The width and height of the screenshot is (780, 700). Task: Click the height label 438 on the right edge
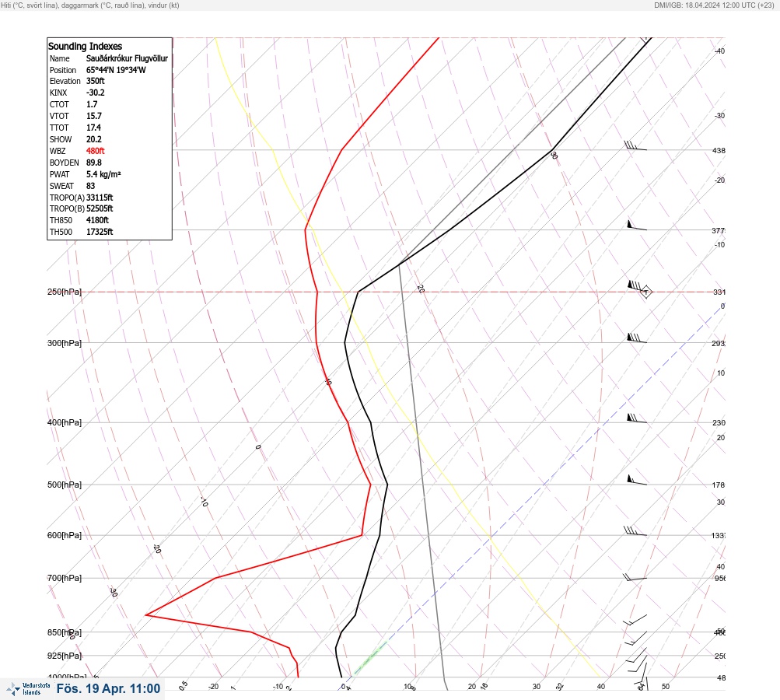[x=719, y=150]
